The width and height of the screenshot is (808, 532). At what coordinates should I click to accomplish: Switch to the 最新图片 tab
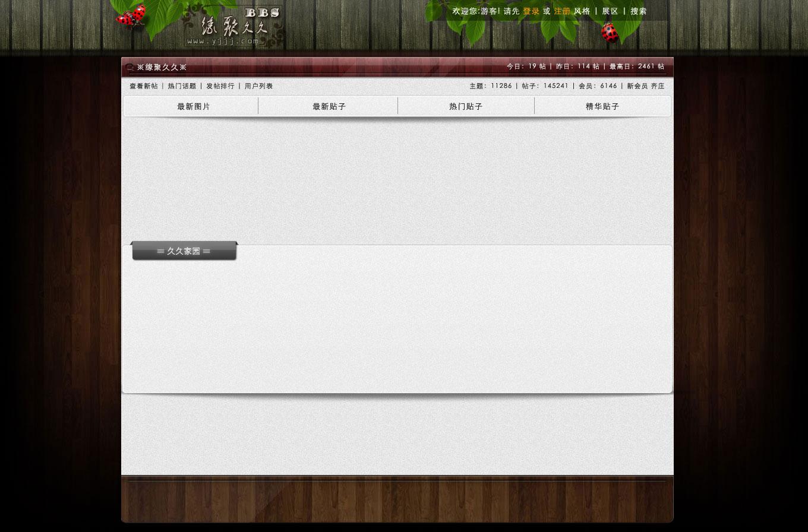194,107
